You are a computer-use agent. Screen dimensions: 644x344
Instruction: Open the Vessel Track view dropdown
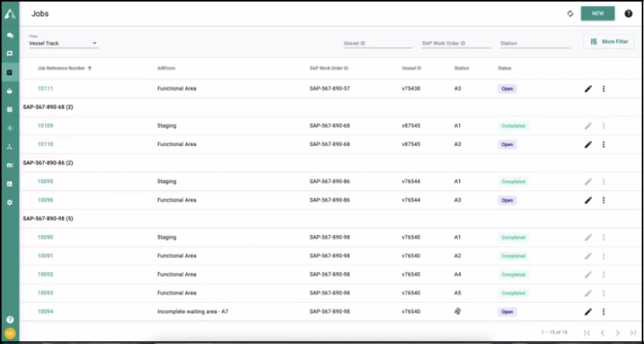tap(63, 43)
